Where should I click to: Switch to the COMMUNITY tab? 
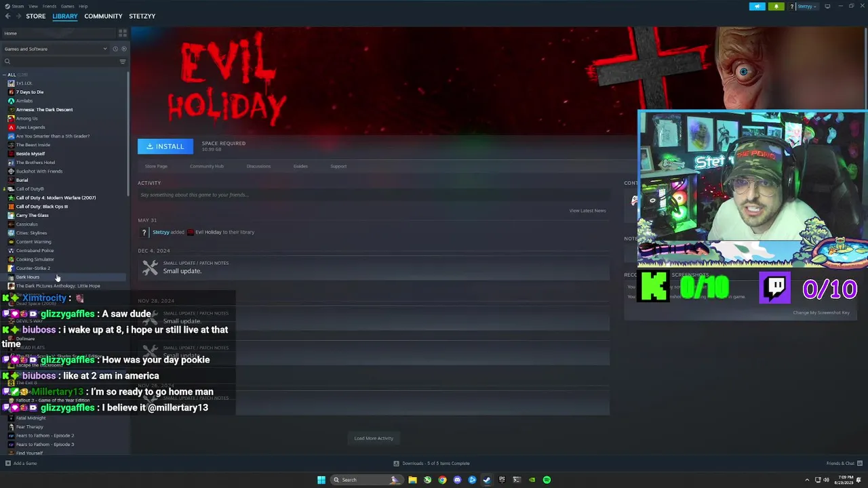pyautogui.click(x=103, y=16)
